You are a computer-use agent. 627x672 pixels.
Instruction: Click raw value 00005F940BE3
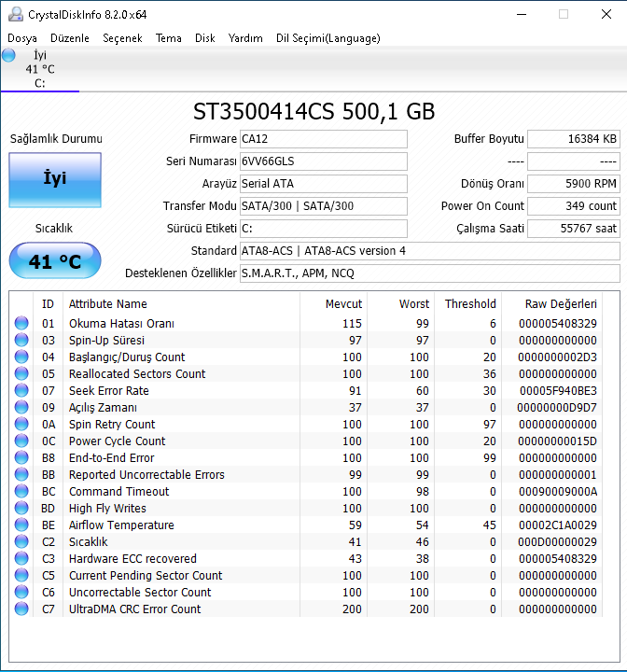tap(558, 390)
